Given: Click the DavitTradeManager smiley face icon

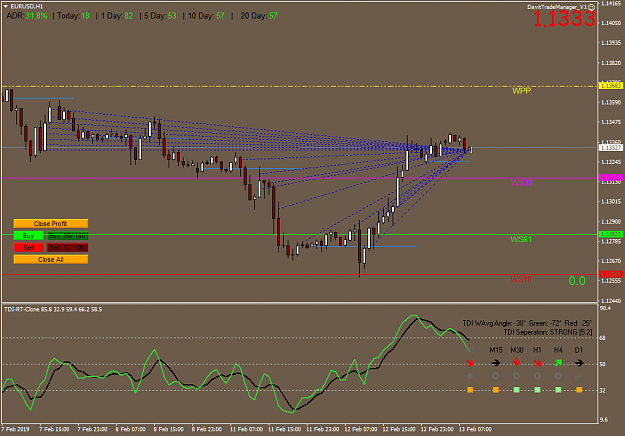Looking at the screenshot, I should point(592,7).
